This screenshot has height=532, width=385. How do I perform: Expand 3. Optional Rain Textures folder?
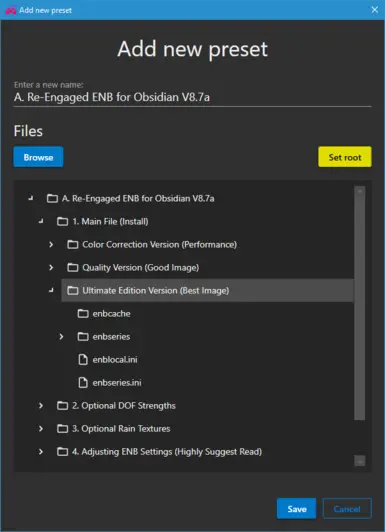[41, 429]
